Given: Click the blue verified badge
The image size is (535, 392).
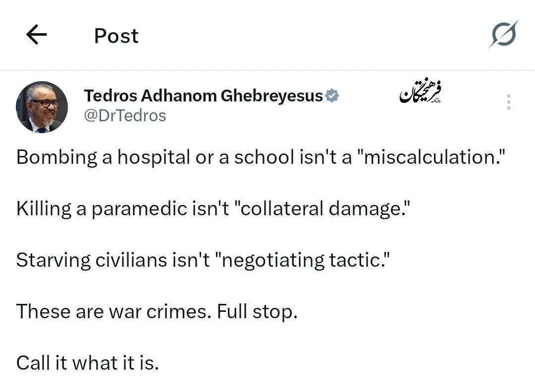Looking at the screenshot, I should [x=332, y=96].
